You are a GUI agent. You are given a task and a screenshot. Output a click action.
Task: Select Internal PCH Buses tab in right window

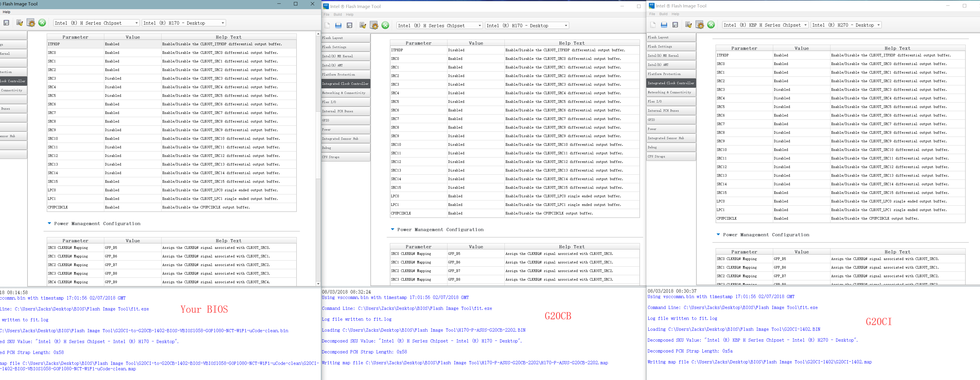(x=671, y=111)
